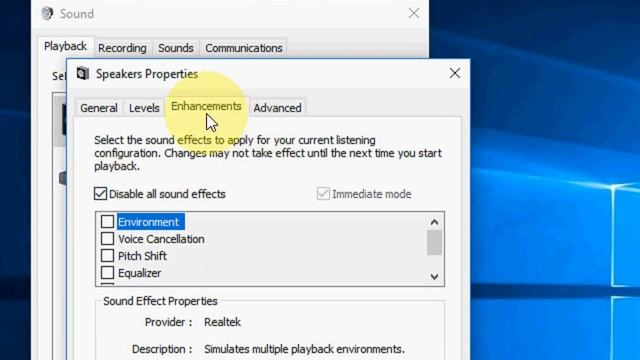
Task: Click the Speakers Properties title bar icon
Action: click(x=83, y=73)
